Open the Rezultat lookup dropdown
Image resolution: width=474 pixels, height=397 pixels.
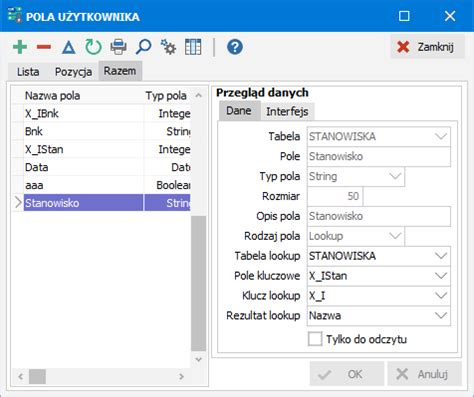click(x=441, y=315)
